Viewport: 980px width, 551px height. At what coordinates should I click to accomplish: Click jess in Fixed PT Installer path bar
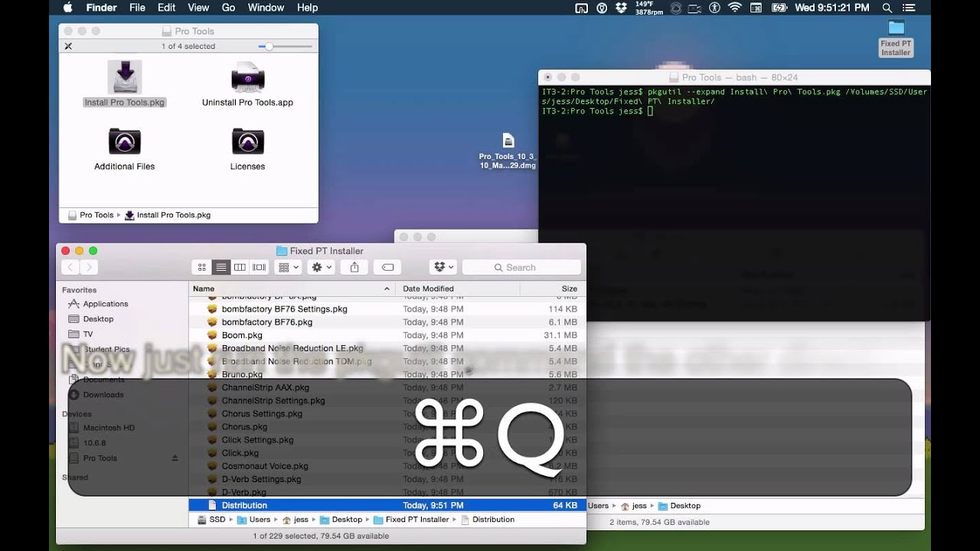pos(295,520)
